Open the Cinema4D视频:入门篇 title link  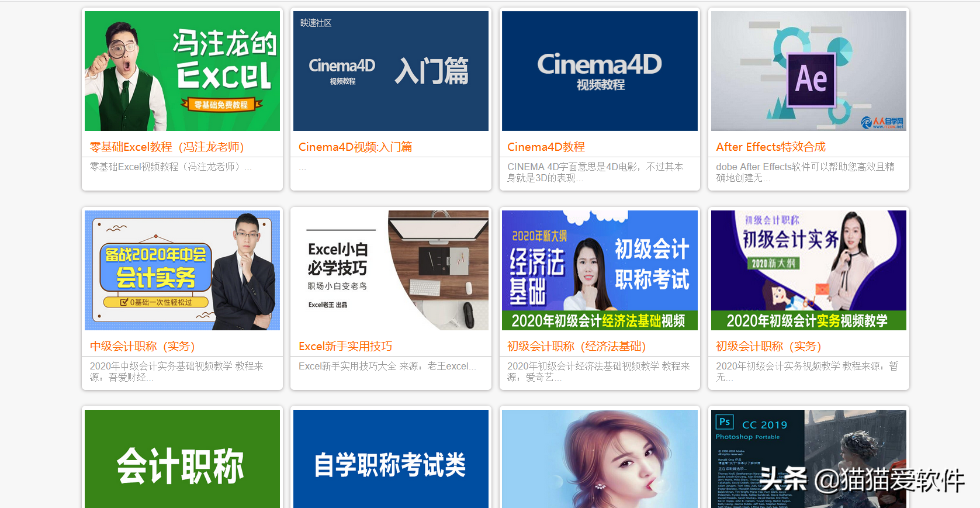pyautogui.click(x=355, y=147)
